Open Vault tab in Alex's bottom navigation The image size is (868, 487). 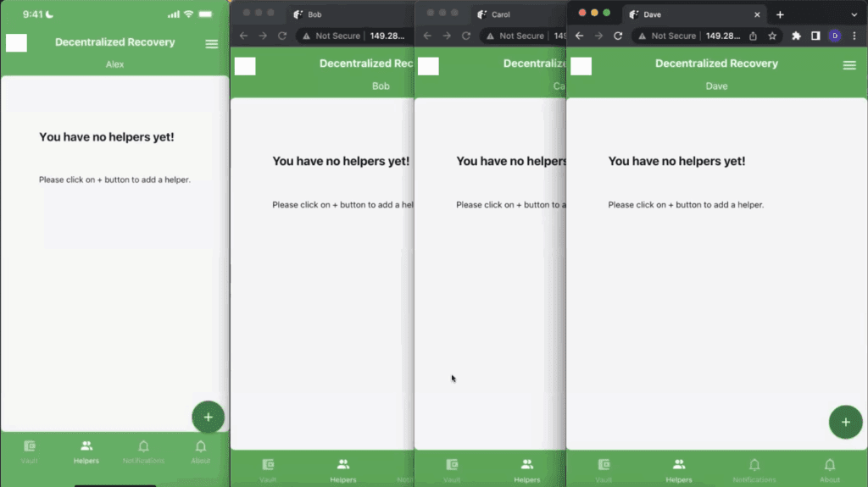(x=30, y=451)
